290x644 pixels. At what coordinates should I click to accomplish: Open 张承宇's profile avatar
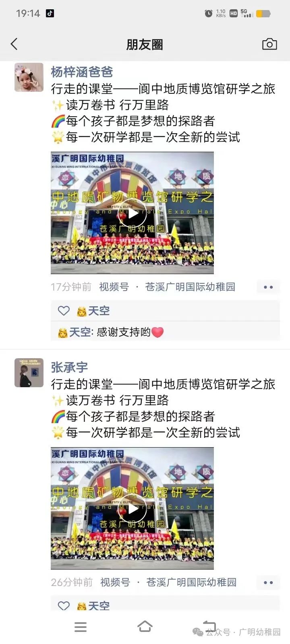click(x=29, y=373)
